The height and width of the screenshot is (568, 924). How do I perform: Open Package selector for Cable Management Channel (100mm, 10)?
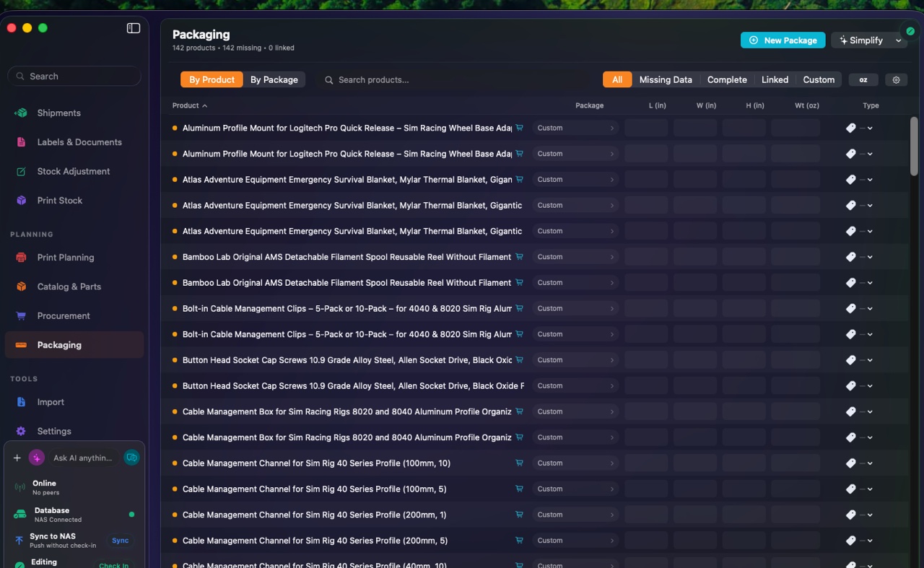(575, 463)
